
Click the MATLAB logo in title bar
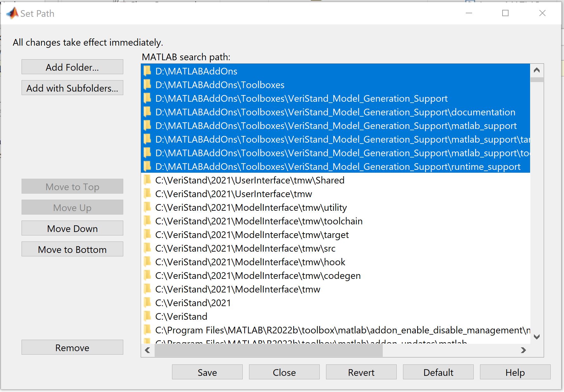pyautogui.click(x=12, y=13)
